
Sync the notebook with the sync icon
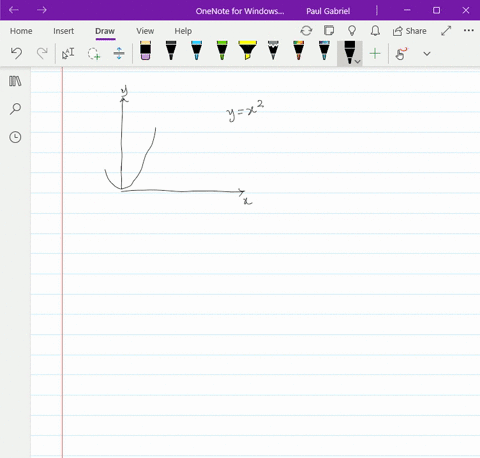[306, 31]
